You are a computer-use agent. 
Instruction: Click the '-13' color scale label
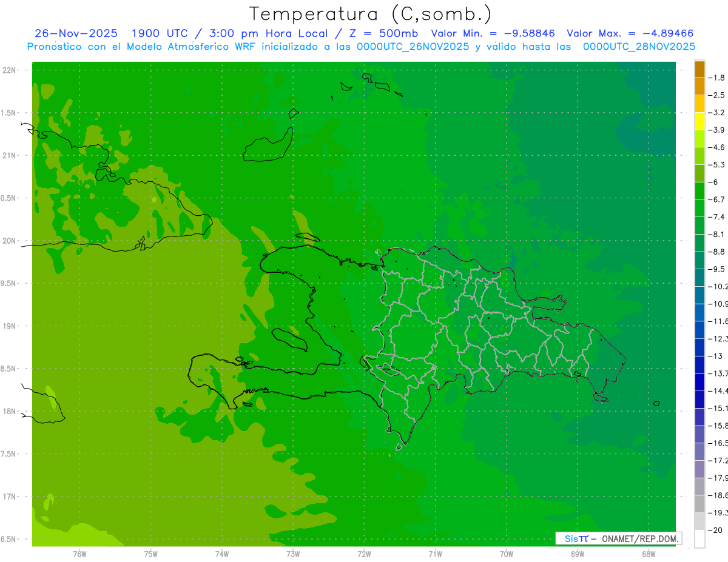click(x=715, y=356)
